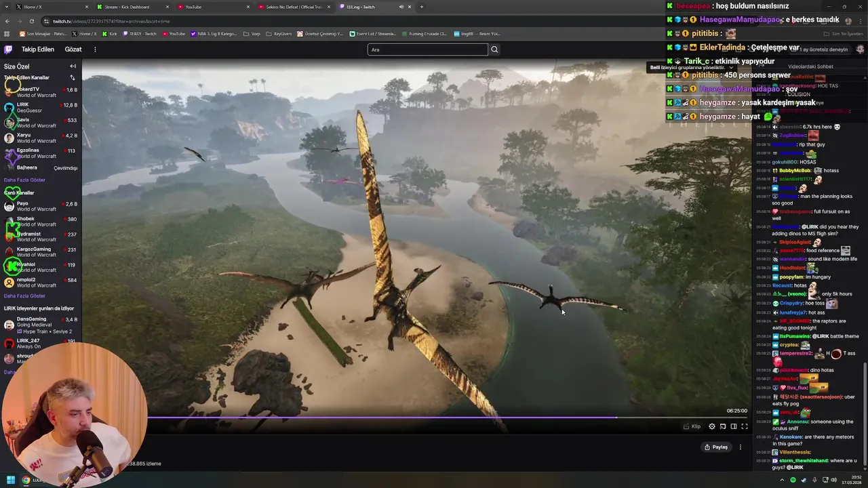Open a new browser tab

point(422,7)
